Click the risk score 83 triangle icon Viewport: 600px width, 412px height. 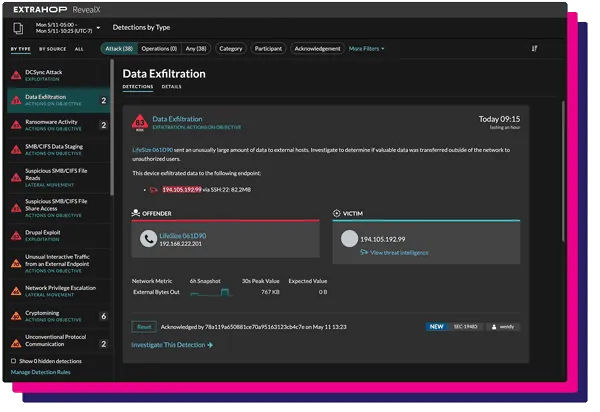pos(140,122)
